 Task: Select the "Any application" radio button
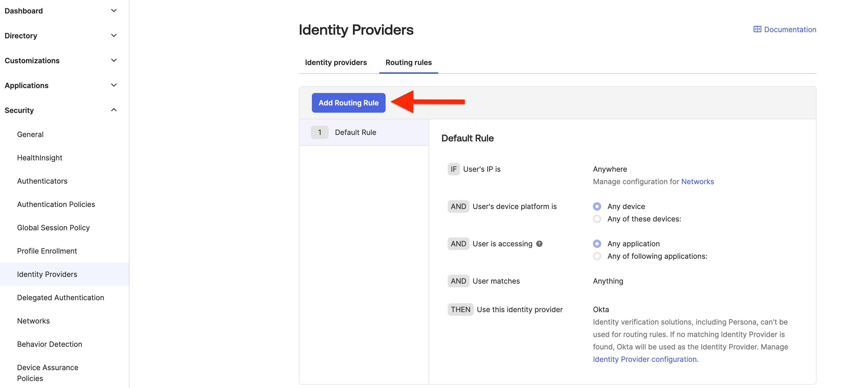pyautogui.click(x=597, y=244)
